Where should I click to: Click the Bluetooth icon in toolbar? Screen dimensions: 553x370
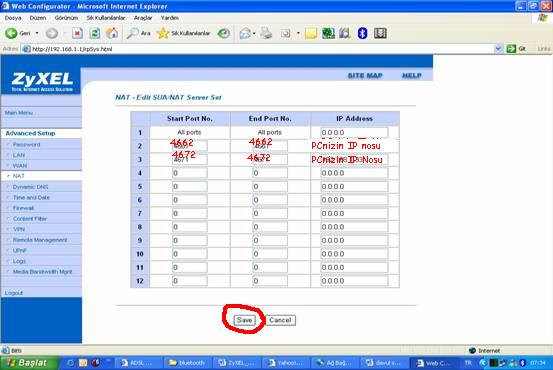click(362, 34)
